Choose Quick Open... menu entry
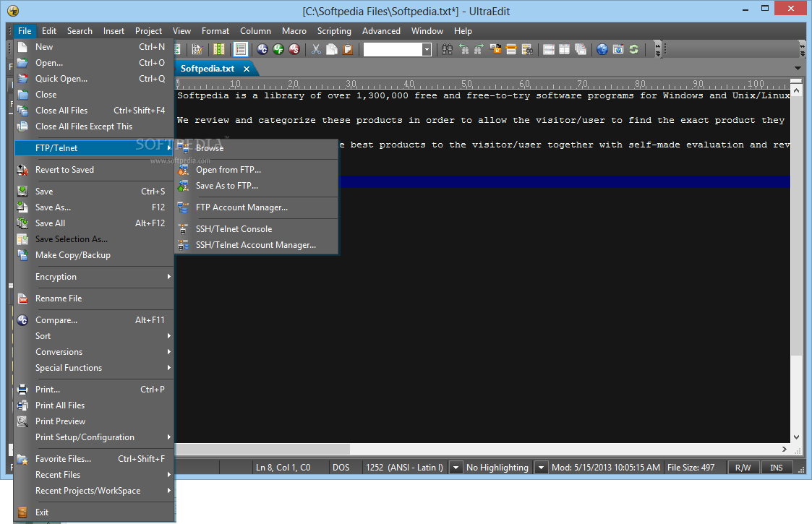Viewport: 812px width, 524px height. pos(94,79)
